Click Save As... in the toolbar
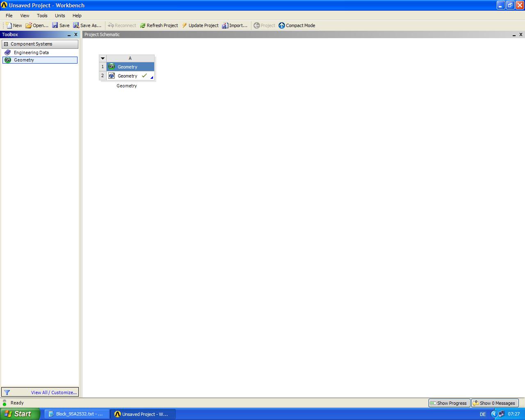This screenshot has height=420, width=525. click(x=87, y=25)
